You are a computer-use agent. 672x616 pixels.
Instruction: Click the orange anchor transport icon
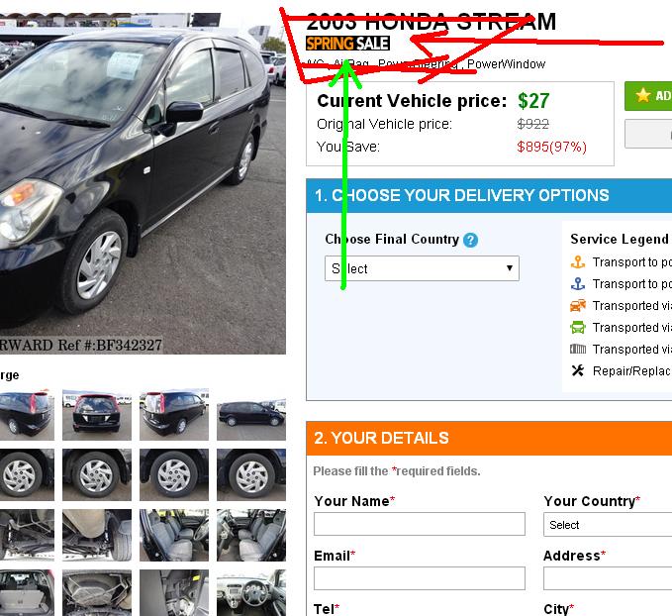pos(578,261)
